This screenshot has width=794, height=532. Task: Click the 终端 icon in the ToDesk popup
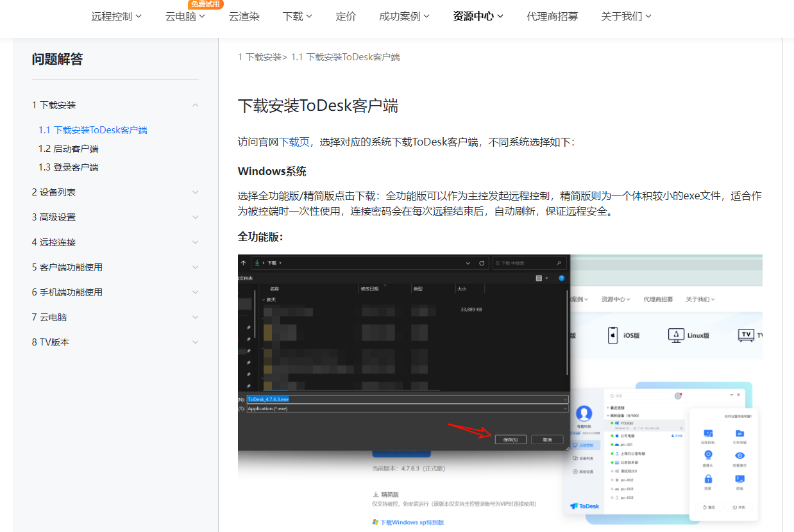[x=739, y=479]
